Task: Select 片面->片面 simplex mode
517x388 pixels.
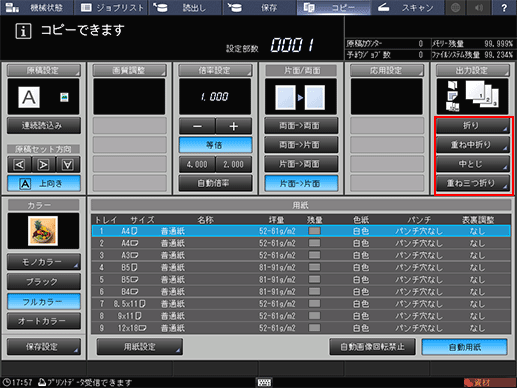Action: (301, 183)
